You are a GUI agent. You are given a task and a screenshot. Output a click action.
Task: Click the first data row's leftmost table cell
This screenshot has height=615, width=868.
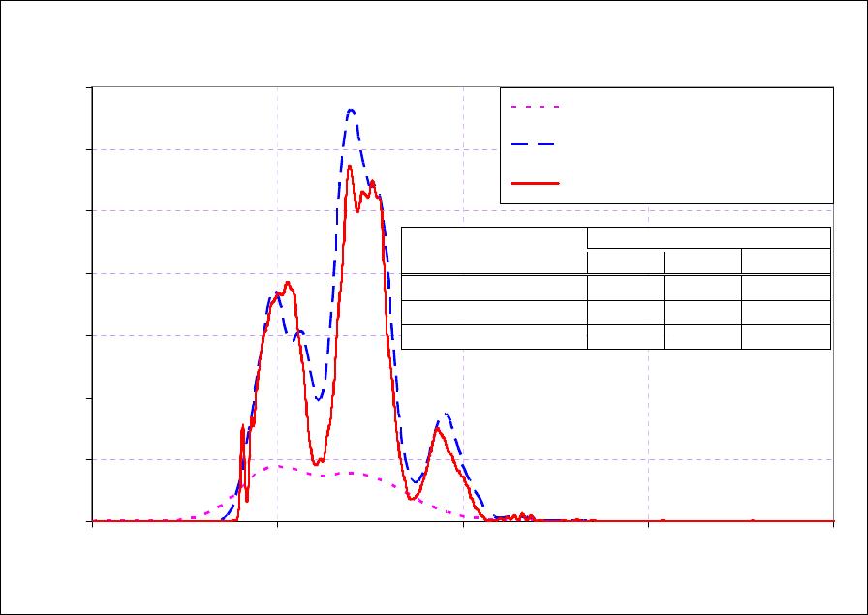click(x=494, y=288)
